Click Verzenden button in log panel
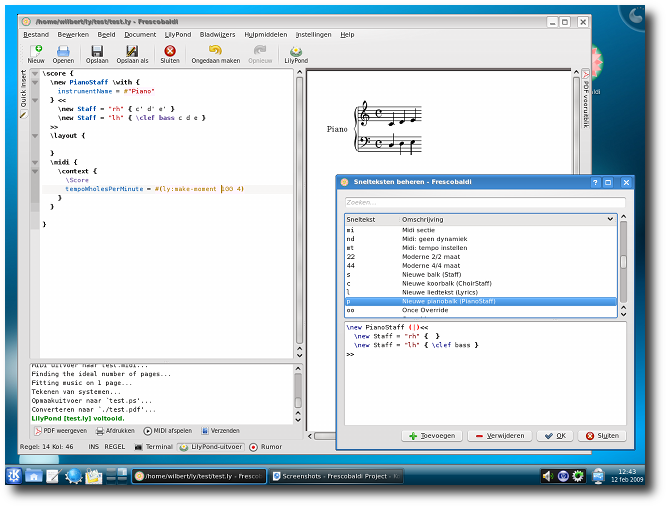 tap(220, 431)
